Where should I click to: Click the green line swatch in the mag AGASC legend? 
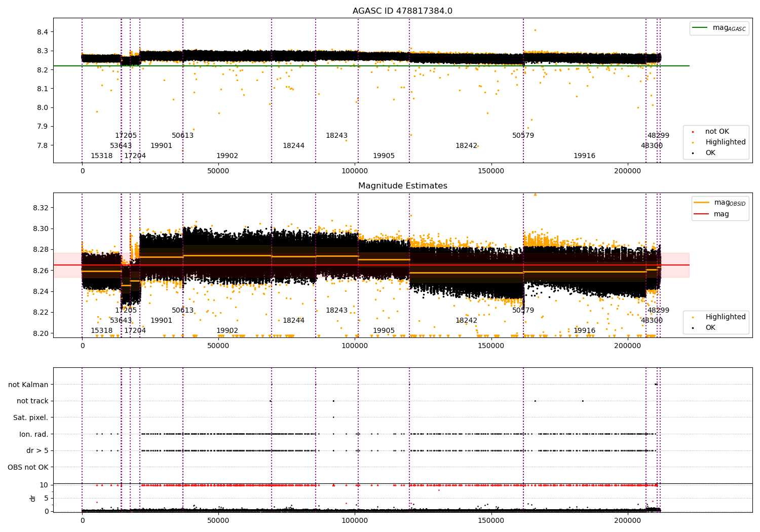pos(700,28)
